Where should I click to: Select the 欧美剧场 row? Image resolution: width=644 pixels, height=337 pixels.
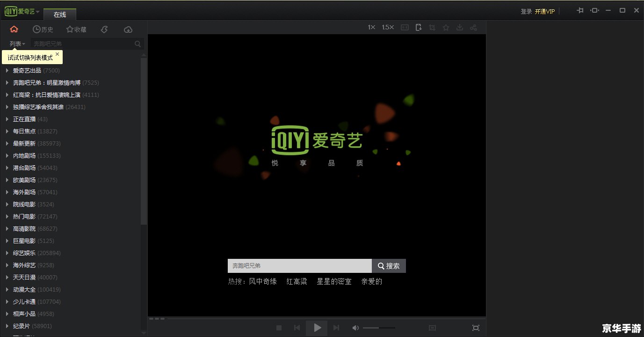70,180
